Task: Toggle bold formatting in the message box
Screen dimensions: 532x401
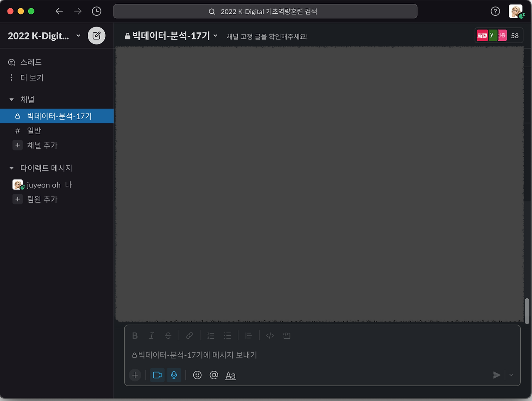Action: pyautogui.click(x=135, y=335)
